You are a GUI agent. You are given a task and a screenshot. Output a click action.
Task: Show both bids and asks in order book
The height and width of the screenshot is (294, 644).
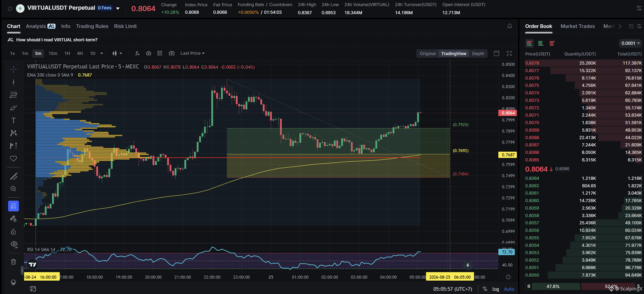pos(529,43)
